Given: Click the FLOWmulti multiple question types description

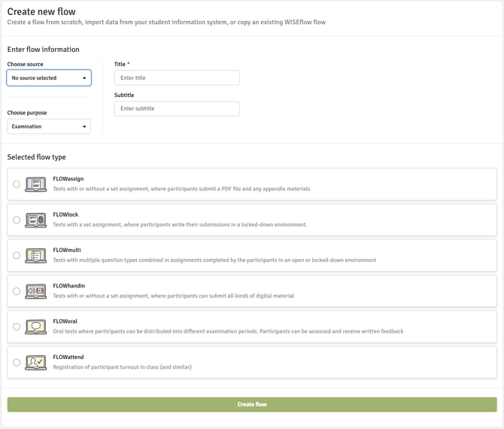Looking at the screenshot, I should [214, 260].
